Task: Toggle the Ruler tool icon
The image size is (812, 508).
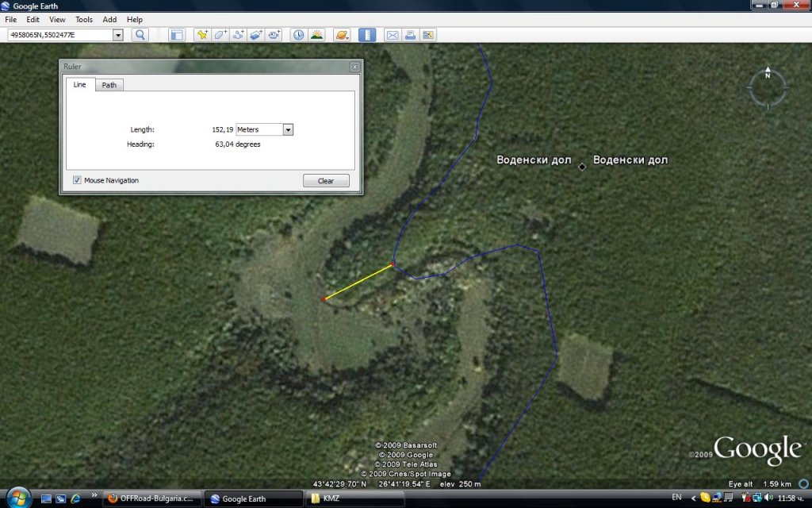Action: [367, 35]
